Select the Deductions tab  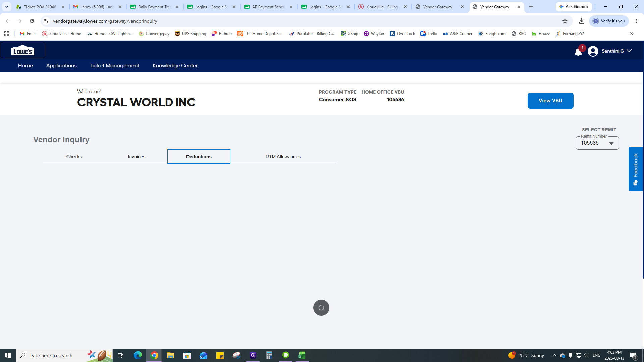(x=199, y=157)
